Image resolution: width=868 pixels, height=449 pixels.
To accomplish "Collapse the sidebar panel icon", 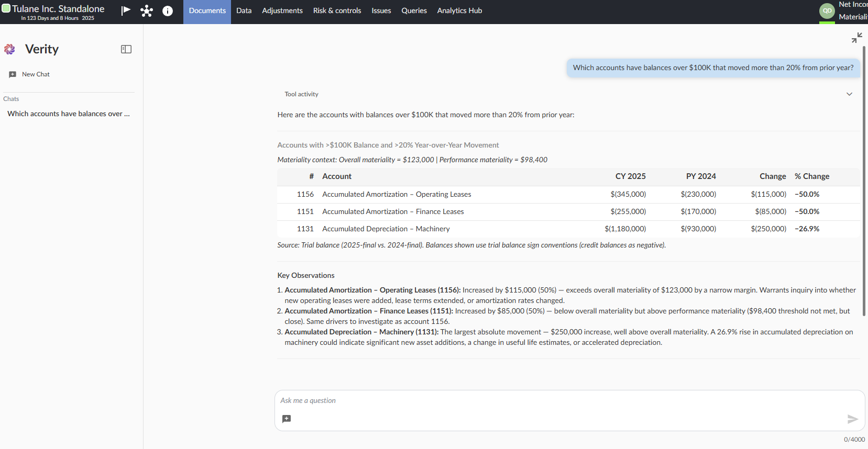I will tap(126, 49).
